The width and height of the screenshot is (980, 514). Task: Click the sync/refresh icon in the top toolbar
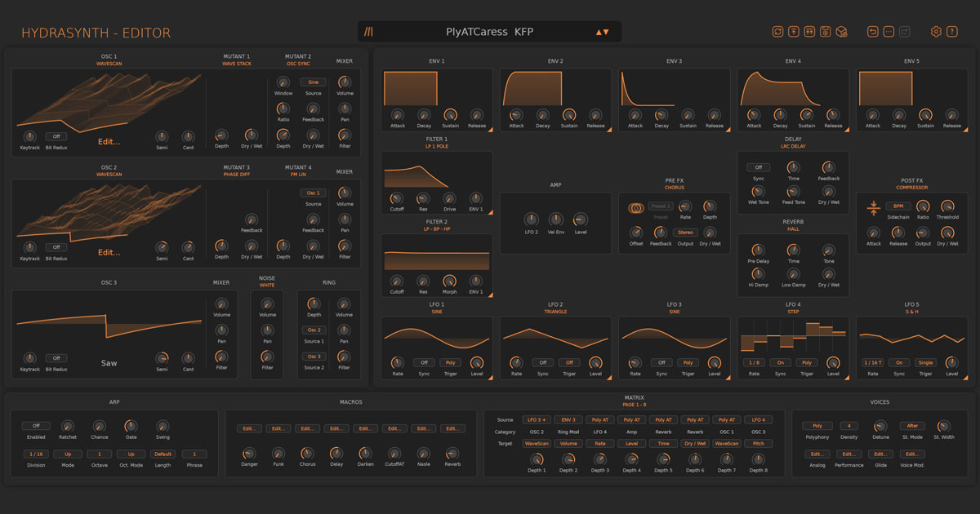pos(778,32)
